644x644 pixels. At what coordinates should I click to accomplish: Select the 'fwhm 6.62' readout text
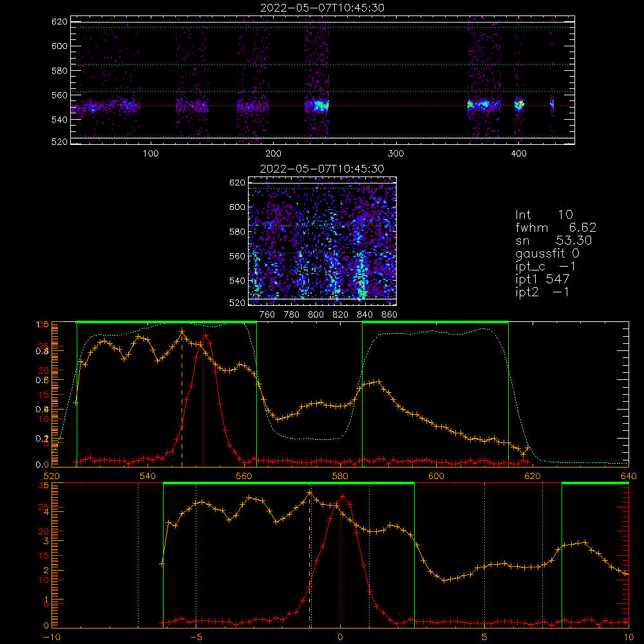pyautogui.click(x=556, y=227)
